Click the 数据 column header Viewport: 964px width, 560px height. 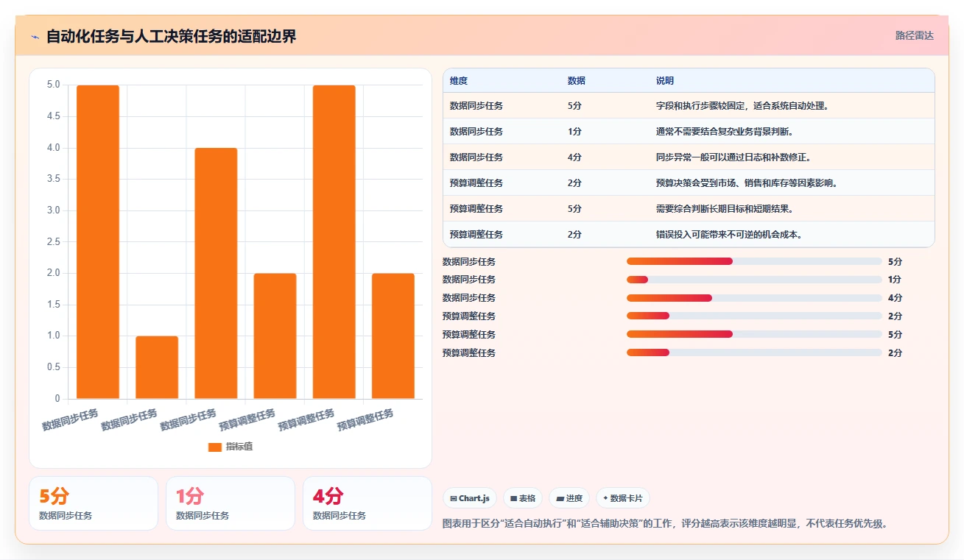click(x=577, y=81)
